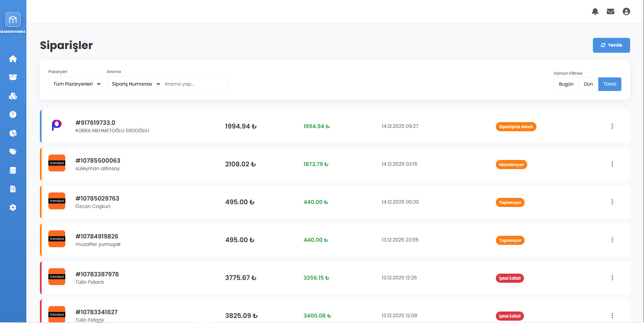Select the Tümü time filter

[609, 84]
